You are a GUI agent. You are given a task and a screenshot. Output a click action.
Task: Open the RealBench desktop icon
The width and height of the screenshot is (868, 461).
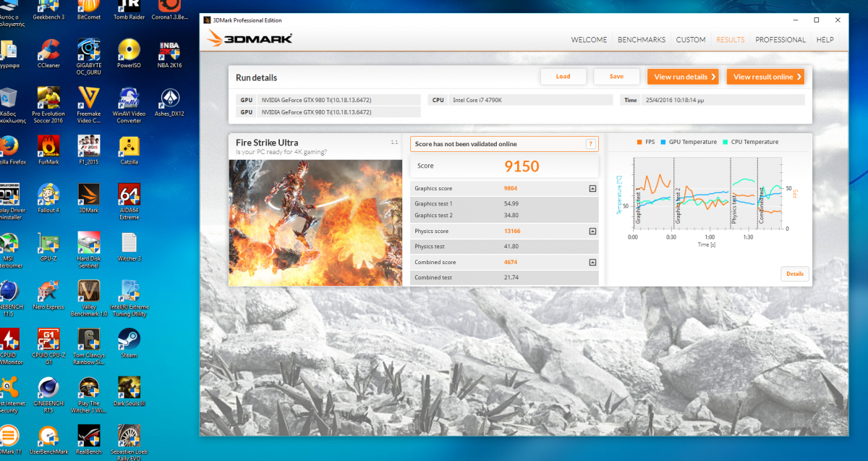pos(88,438)
